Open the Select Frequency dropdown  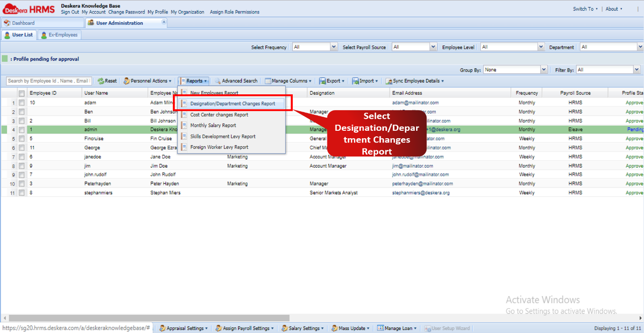click(315, 46)
